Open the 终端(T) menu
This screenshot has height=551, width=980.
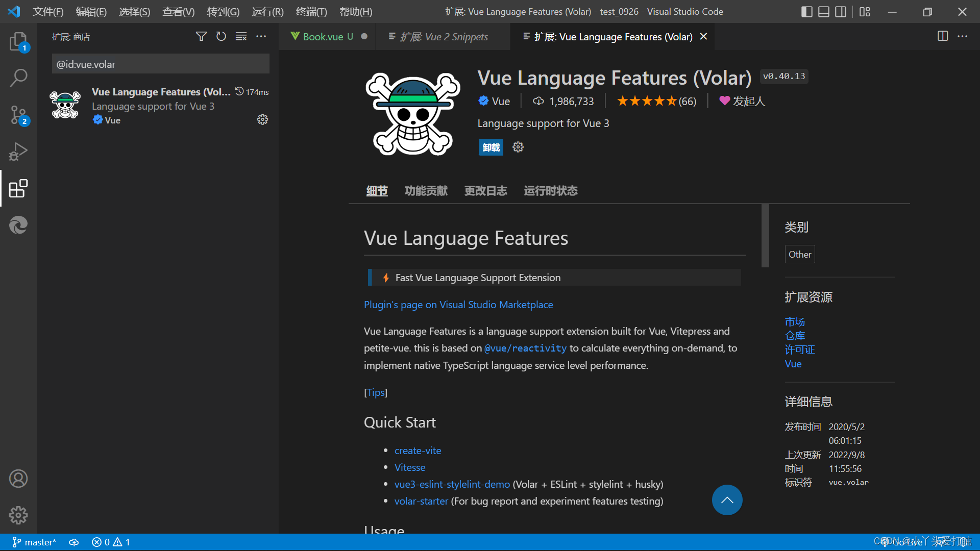point(311,11)
